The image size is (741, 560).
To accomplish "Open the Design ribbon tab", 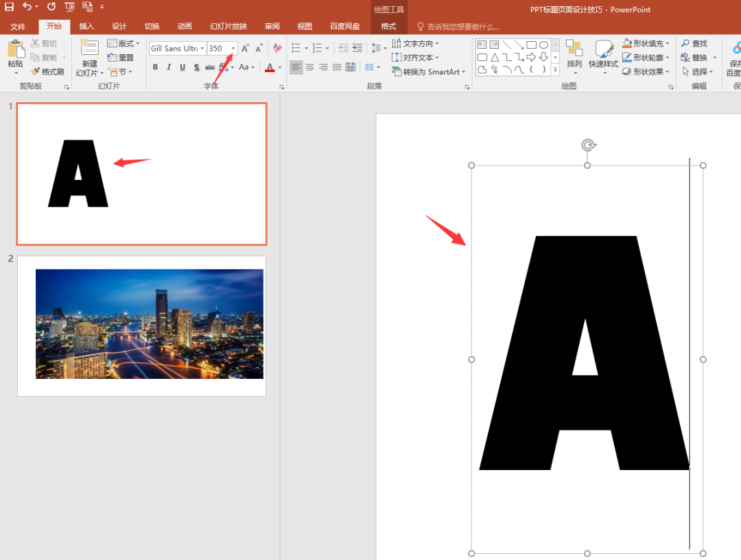I will pyautogui.click(x=119, y=27).
